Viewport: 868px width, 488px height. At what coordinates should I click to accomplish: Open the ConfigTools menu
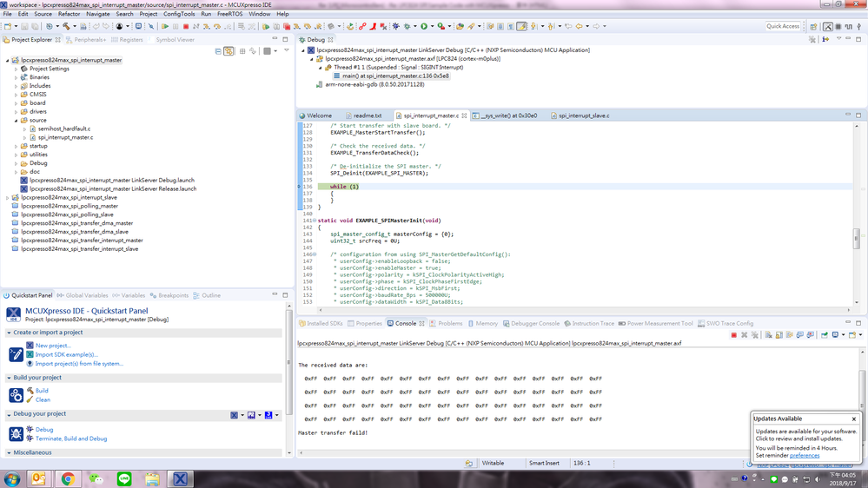(x=179, y=14)
